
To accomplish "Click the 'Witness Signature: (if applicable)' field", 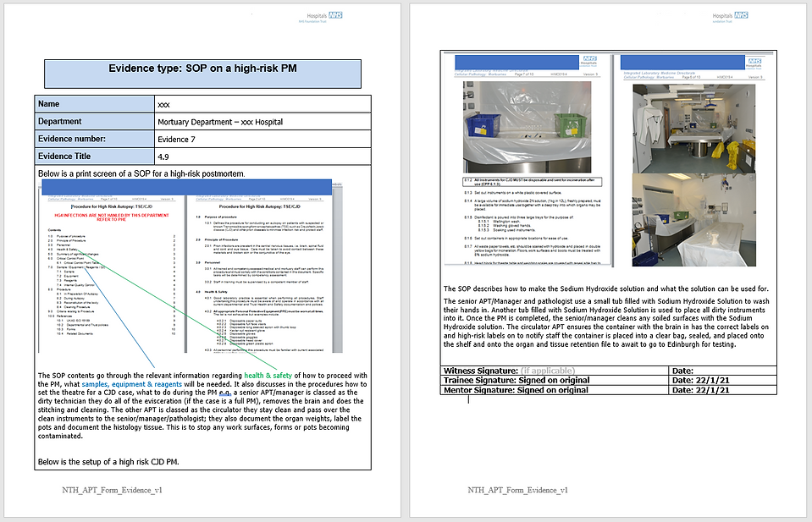I will coord(554,371).
